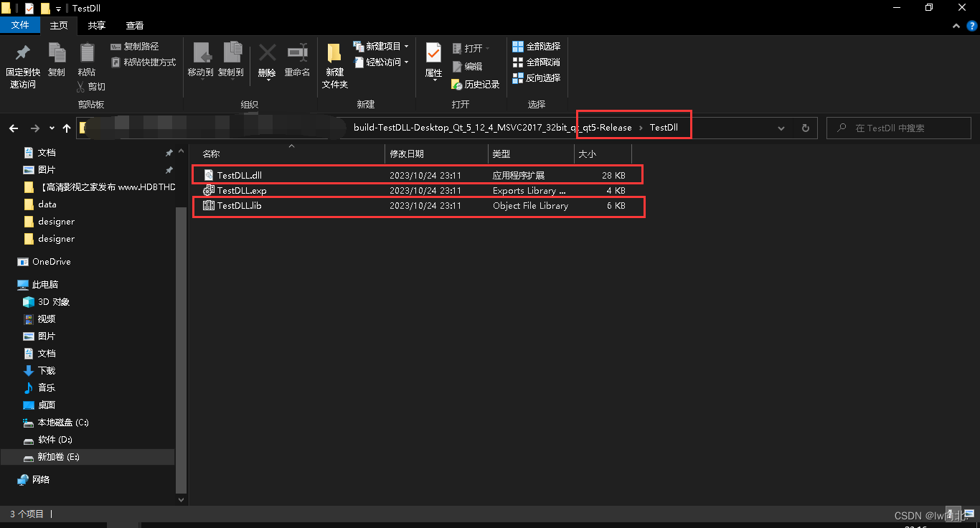Click the build-TestDLL-Desktop path segment
980x528 pixels.
coord(493,128)
